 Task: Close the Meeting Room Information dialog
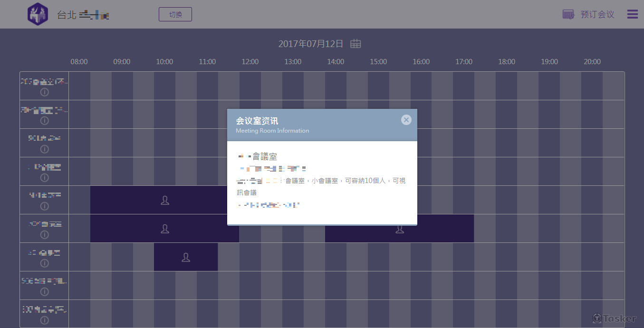pyautogui.click(x=406, y=120)
